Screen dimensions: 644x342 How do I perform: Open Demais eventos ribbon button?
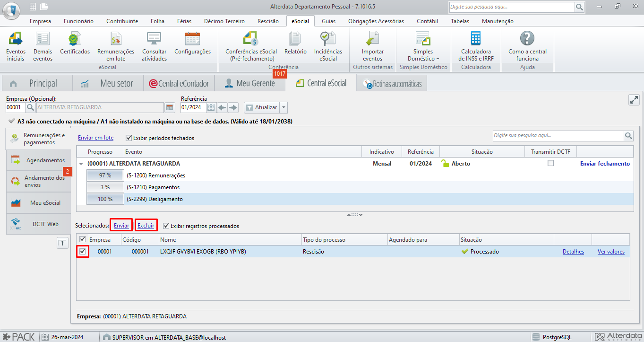pos(43,46)
